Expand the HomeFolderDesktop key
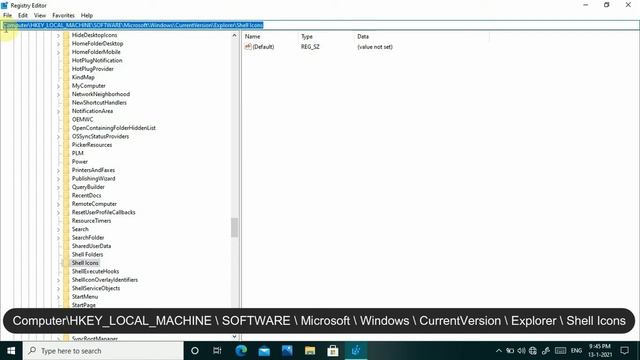 58,44
